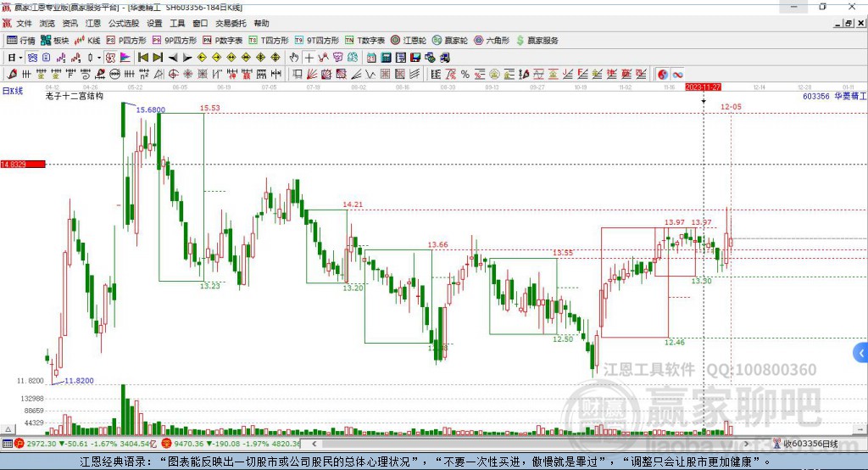Toggle the pink-green flag chart icon

[125, 58]
